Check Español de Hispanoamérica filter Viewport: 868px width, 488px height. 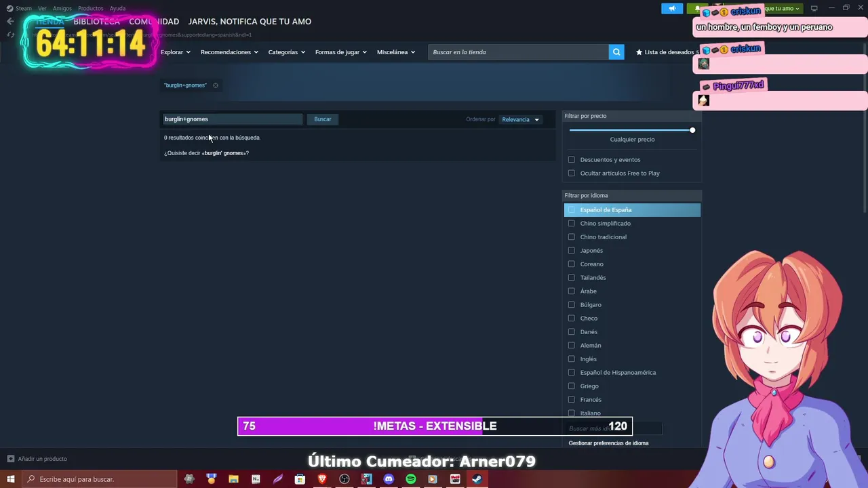tap(572, 373)
